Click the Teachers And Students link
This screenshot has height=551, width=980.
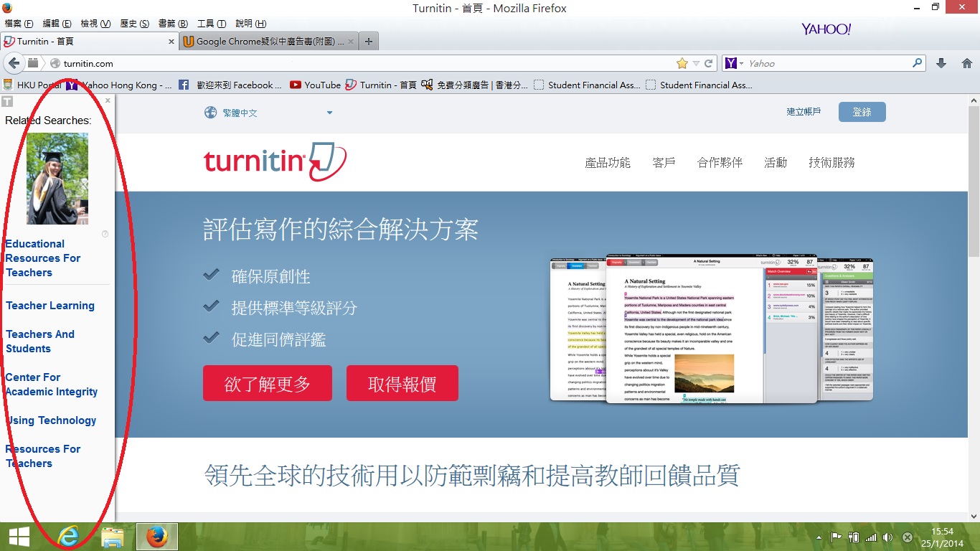pyautogui.click(x=40, y=342)
